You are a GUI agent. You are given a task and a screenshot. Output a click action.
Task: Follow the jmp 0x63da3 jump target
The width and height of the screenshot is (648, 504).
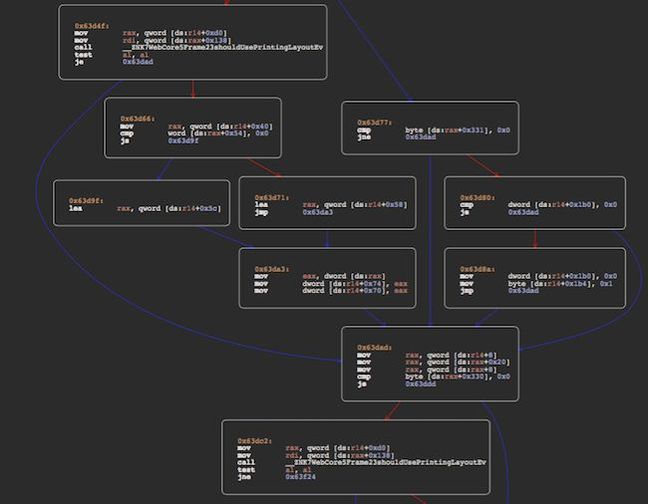point(317,212)
